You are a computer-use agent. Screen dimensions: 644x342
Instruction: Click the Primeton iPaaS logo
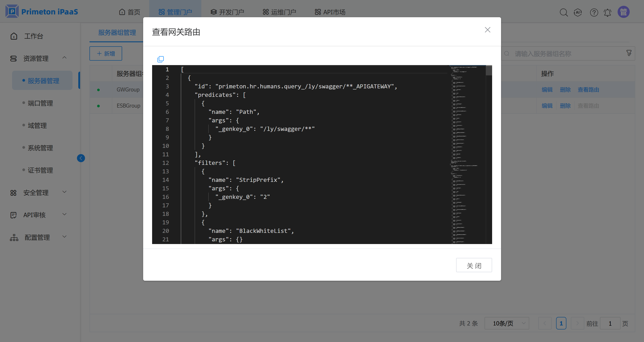42,11
